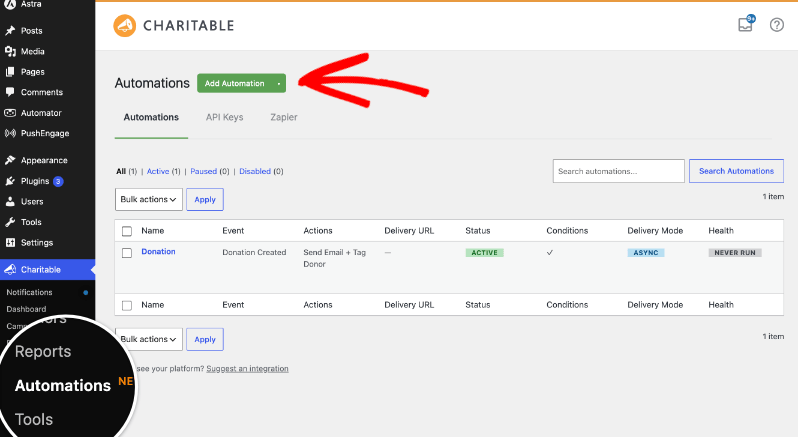Click the bottom Apply button
This screenshot has height=437, width=798.
205,339
